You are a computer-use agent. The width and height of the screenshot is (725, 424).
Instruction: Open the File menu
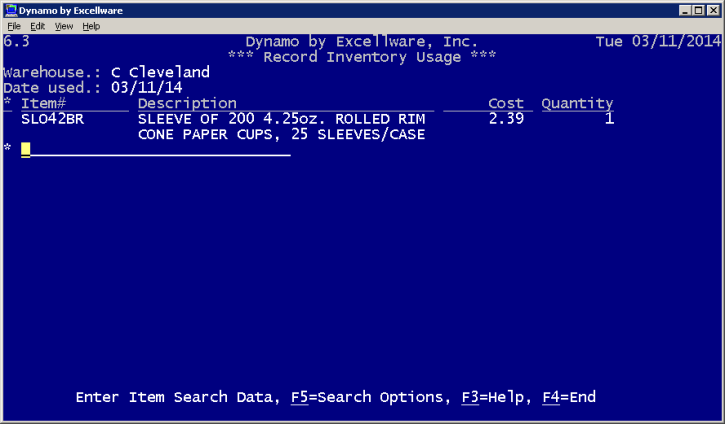click(x=14, y=26)
